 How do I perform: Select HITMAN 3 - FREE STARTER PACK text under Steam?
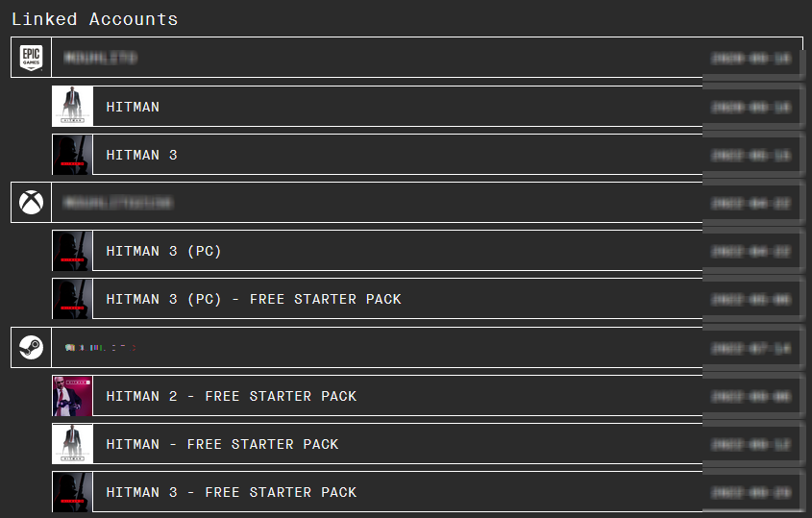231,492
